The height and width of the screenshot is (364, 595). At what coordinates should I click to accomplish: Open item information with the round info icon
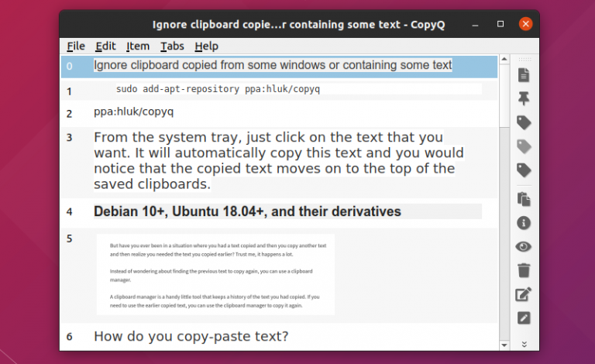[x=524, y=223]
